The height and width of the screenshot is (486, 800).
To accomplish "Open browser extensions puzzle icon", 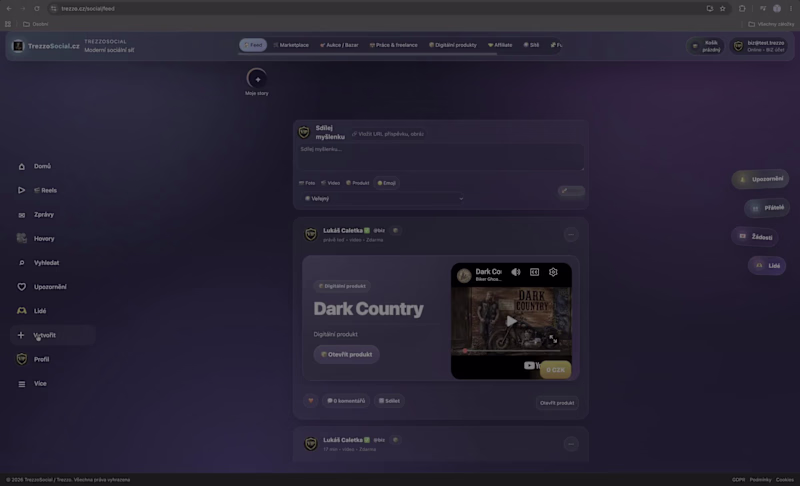I will point(742,9).
